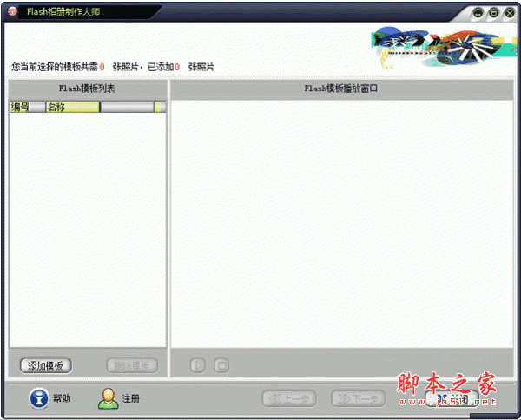Image resolution: width=521 pixels, height=420 pixels.
Task: Click the blank third column header
Action: [x=128, y=107]
